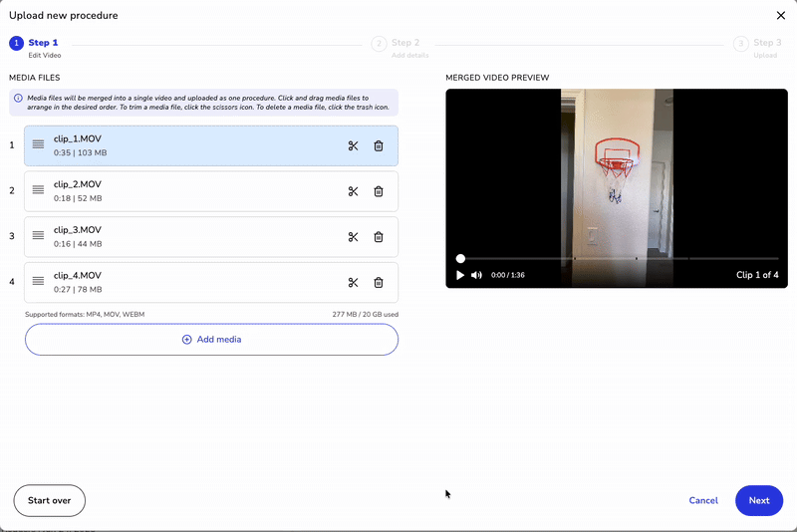Click the Step 1 numbered circle
The height and width of the screenshot is (532, 797).
pos(16,43)
